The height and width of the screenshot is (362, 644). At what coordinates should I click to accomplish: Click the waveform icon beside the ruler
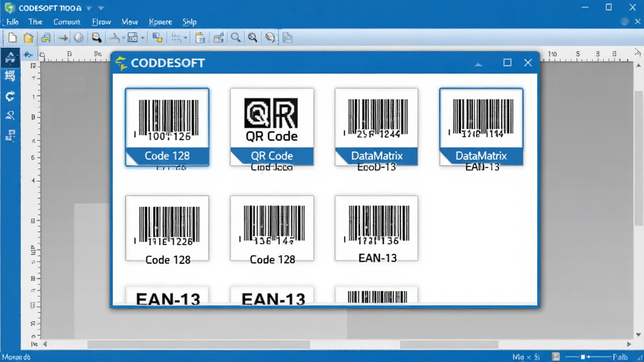coord(28,55)
